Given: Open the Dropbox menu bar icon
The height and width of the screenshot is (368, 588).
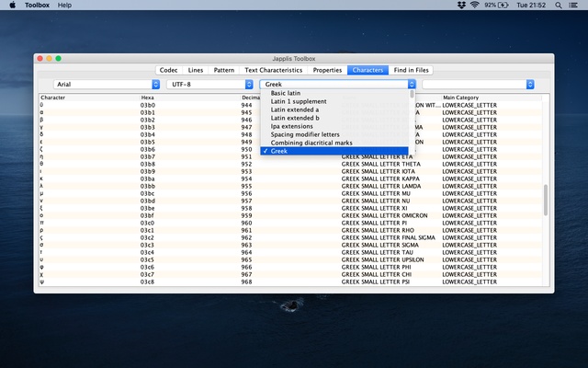Looking at the screenshot, I should click(461, 5).
